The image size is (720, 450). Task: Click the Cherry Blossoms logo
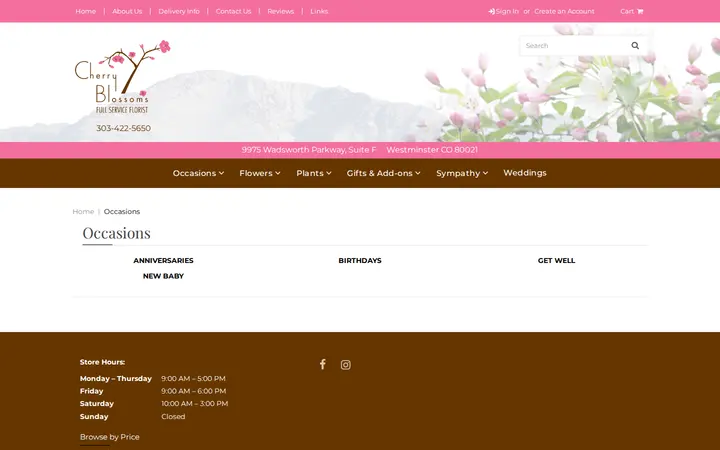[122, 77]
